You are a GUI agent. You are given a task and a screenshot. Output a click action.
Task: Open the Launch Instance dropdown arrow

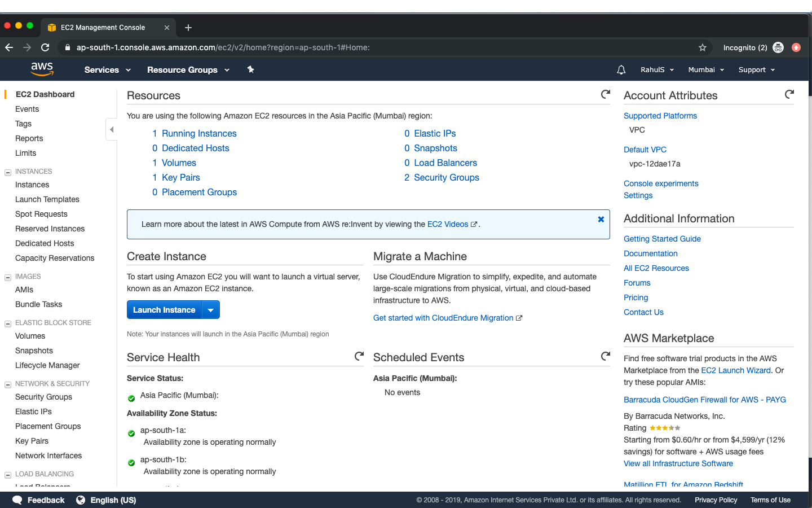coord(210,309)
